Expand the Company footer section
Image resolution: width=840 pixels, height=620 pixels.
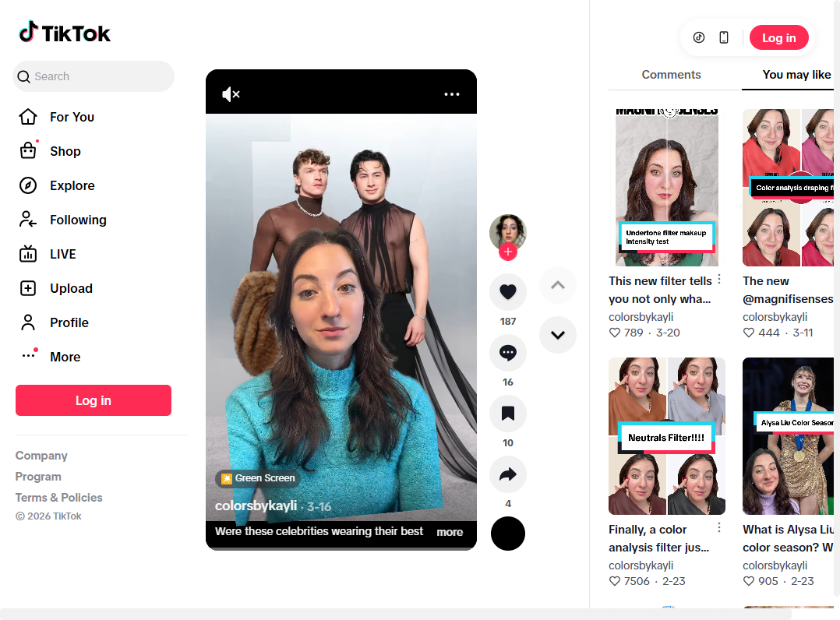(41, 456)
